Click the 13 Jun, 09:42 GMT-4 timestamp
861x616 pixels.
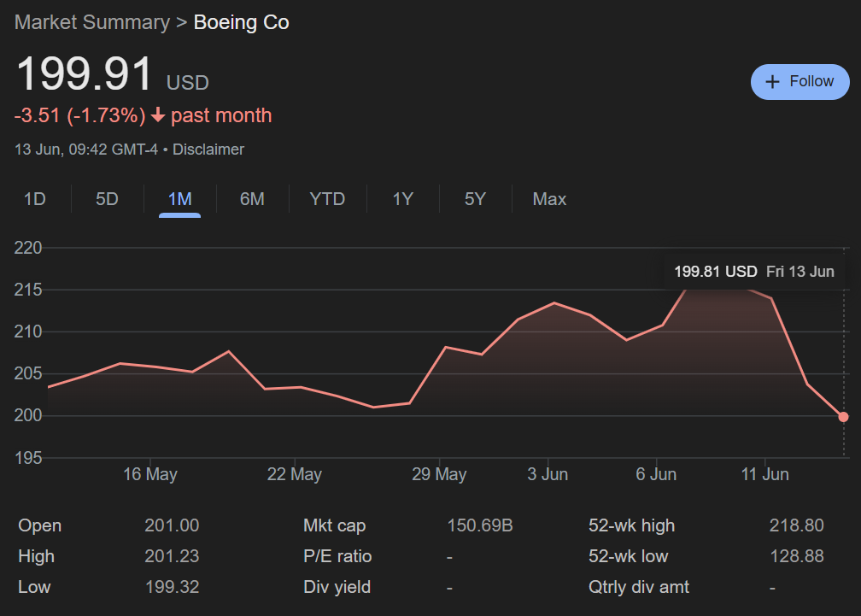pyautogui.click(x=86, y=150)
